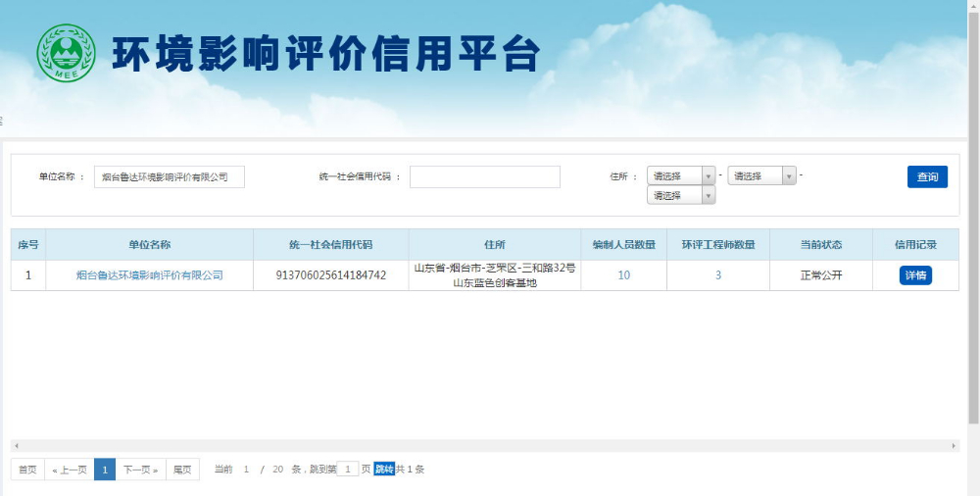This screenshot has width=980, height=496.
Task: Open the first 住所 province dropdown
Action: click(681, 176)
